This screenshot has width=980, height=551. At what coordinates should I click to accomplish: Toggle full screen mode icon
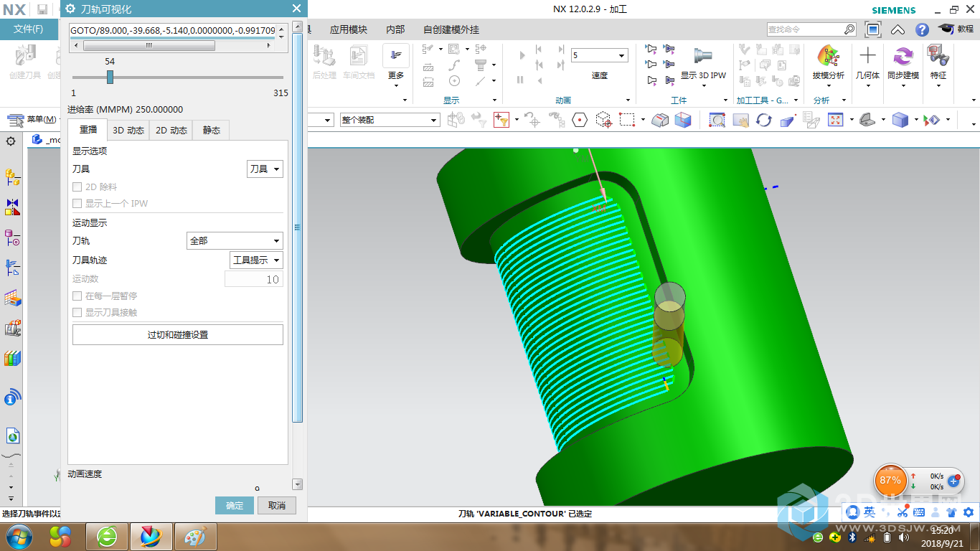click(x=873, y=29)
